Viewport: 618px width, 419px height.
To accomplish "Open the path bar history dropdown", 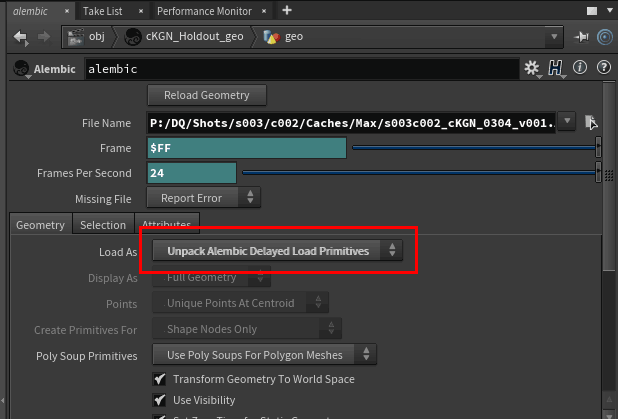I will coord(554,37).
